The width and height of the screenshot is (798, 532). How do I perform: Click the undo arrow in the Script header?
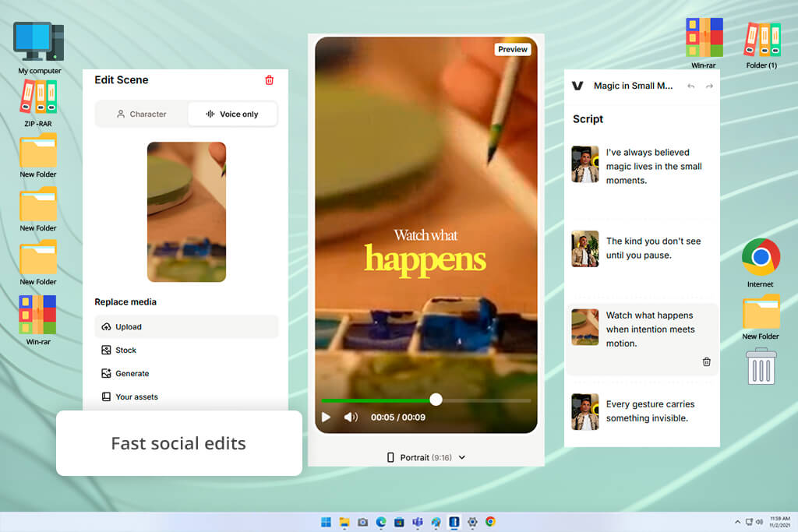(690, 86)
